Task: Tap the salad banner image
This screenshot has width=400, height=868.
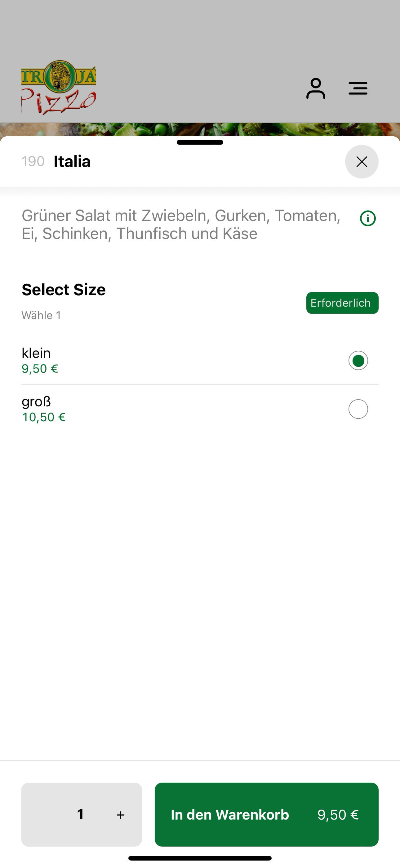Action: [x=200, y=130]
